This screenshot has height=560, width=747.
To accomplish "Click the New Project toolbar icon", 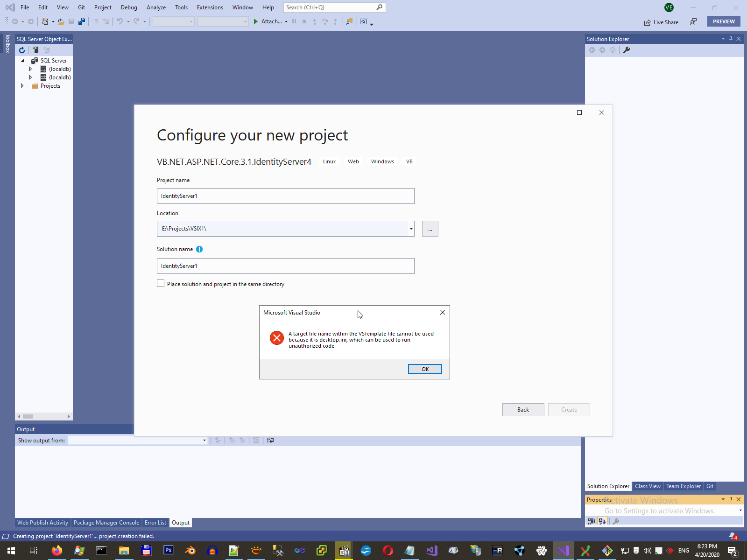I will [x=45, y=21].
